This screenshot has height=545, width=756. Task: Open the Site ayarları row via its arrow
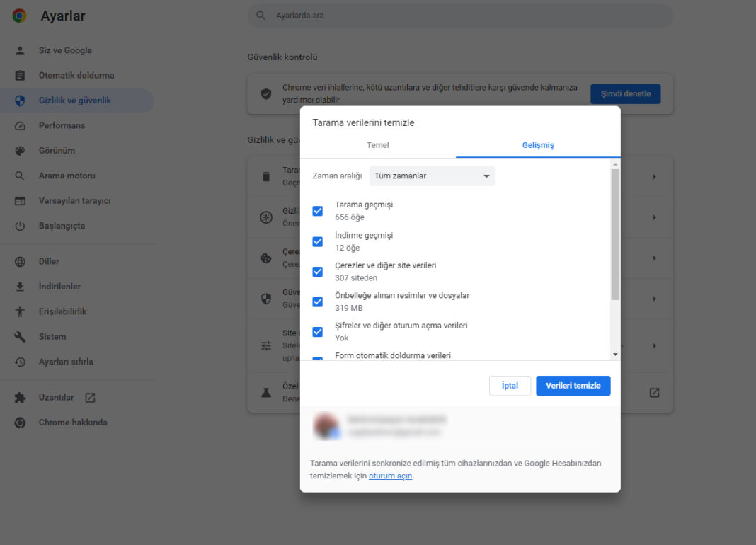[x=654, y=345]
